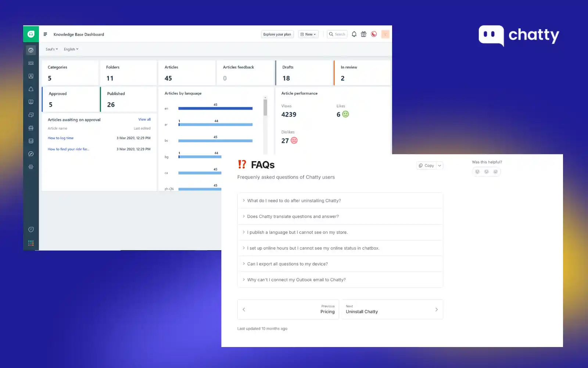Image resolution: width=588 pixels, height=368 pixels.
Task: Open the Solutions book icon in sidebar
Action: (31, 102)
